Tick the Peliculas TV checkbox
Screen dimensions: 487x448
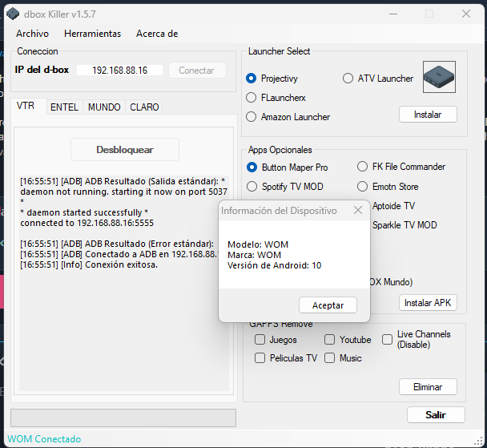pyautogui.click(x=260, y=358)
